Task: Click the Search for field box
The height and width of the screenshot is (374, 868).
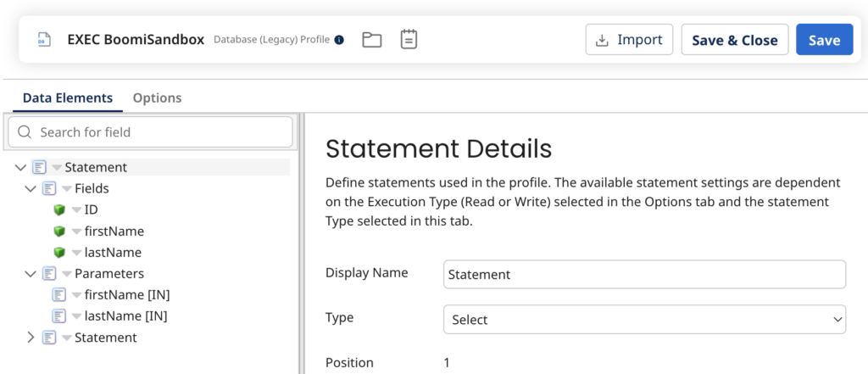Action: tap(150, 132)
